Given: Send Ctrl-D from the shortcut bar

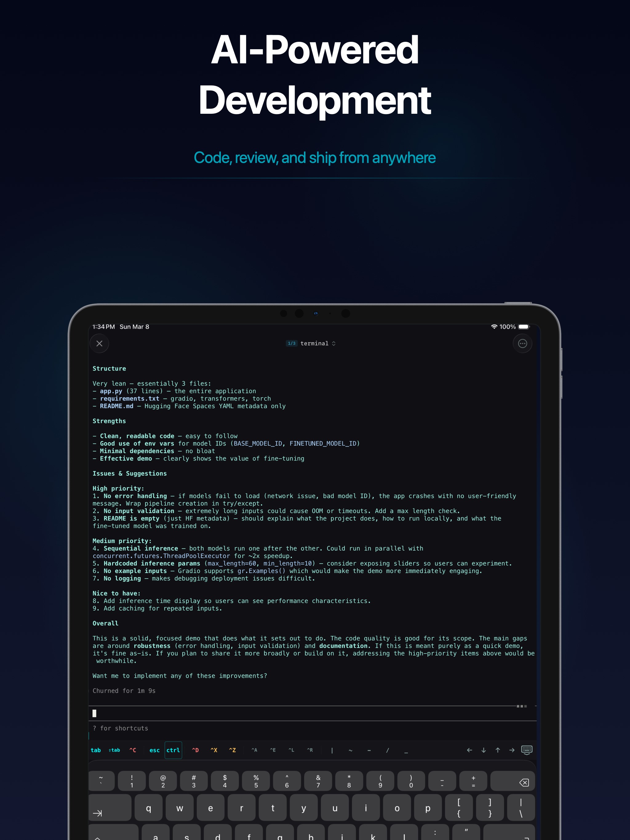Looking at the screenshot, I should [x=195, y=750].
